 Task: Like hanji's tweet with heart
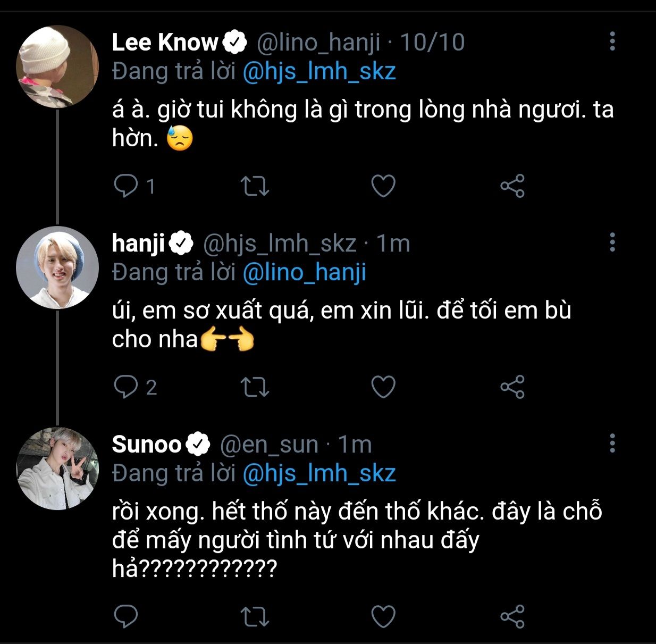click(383, 387)
